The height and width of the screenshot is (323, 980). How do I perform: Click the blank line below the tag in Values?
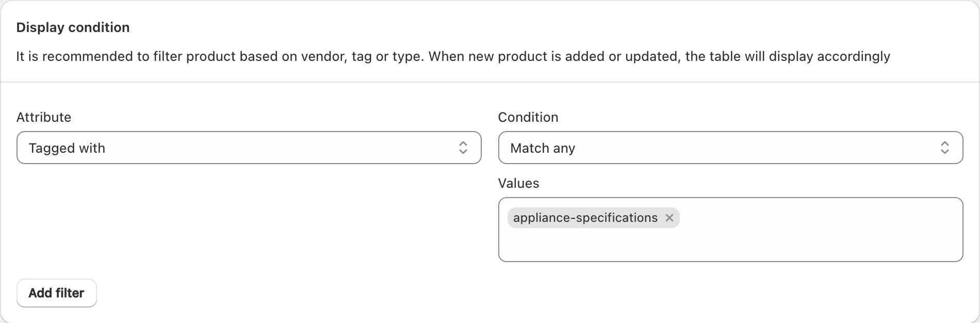click(x=730, y=245)
